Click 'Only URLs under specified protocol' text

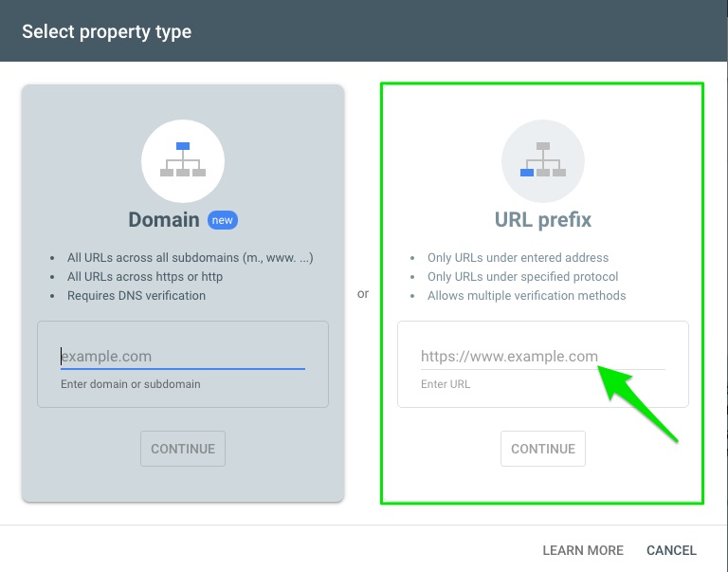pos(523,276)
